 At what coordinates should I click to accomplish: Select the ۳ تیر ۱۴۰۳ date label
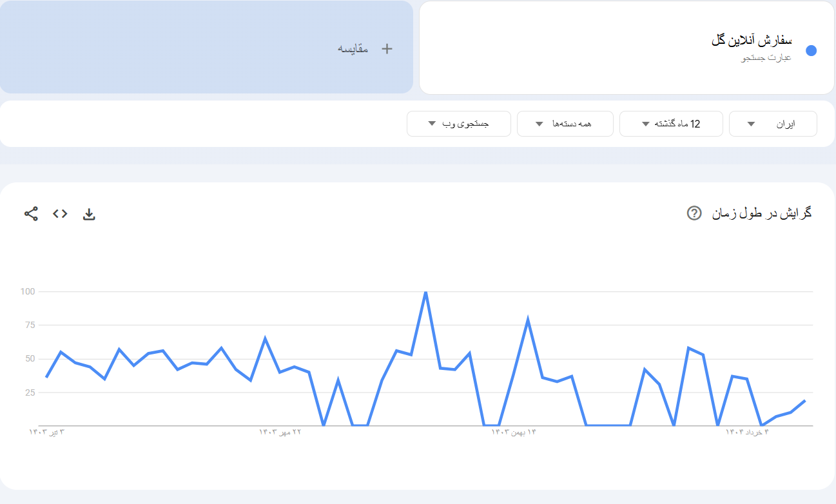(x=47, y=432)
